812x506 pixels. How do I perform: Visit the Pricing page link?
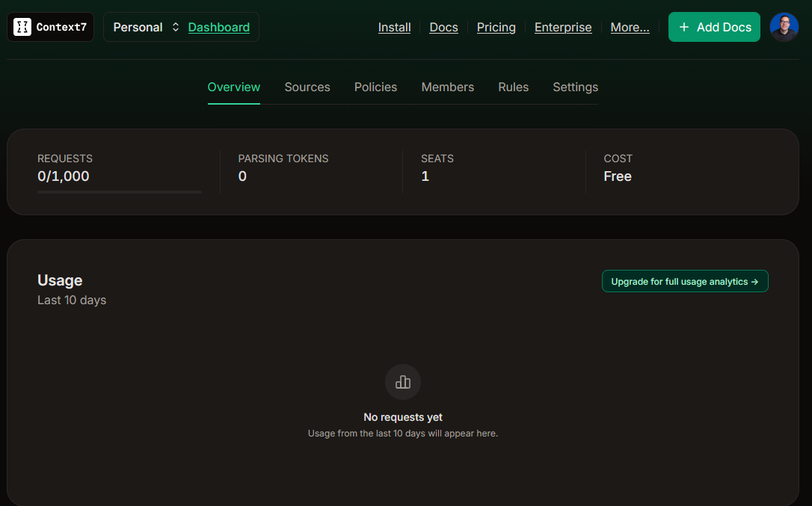click(496, 27)
